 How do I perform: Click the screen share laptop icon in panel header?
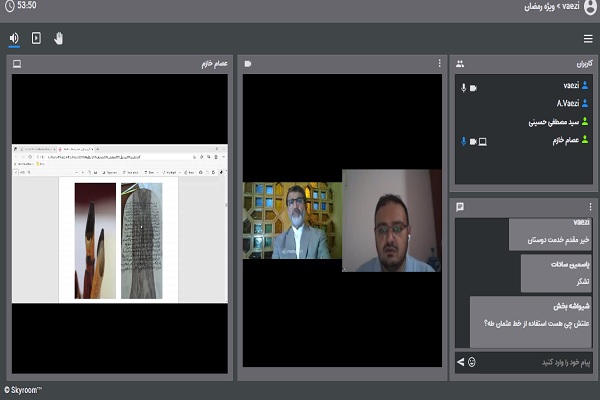pos(17,64)
